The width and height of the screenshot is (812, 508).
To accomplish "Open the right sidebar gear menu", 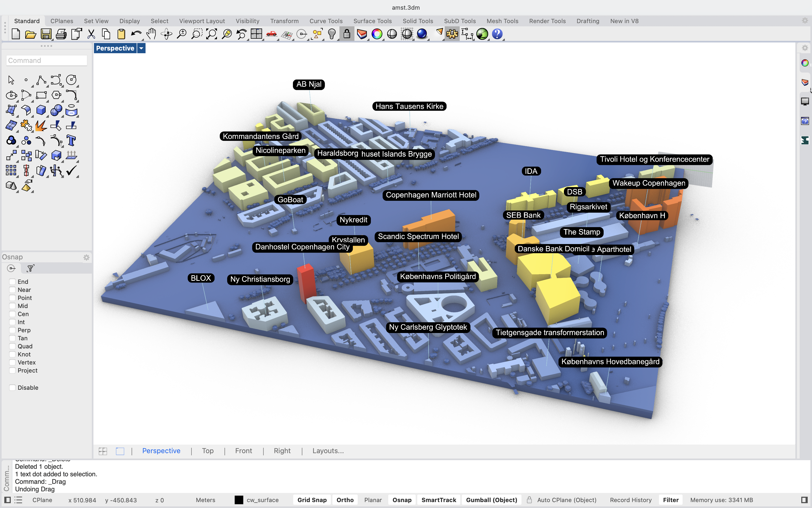I will (805, 48).
